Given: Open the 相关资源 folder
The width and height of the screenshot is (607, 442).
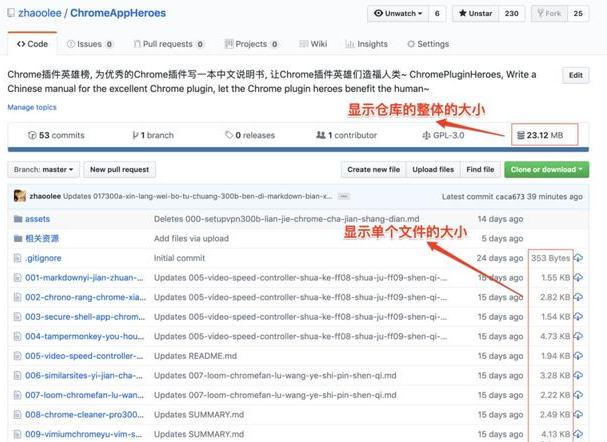Looking at the screenshot, I should [x=42, y=238].
